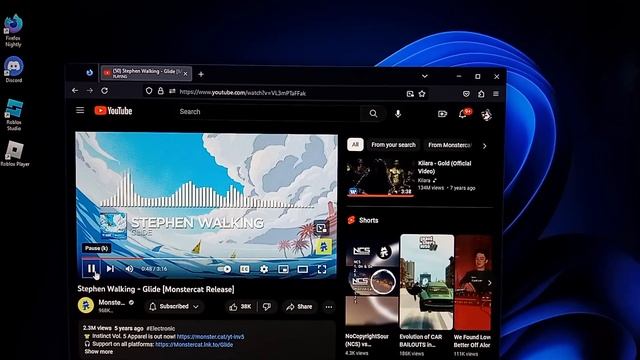Click the #Electronic hashtag

click(160, 329)
